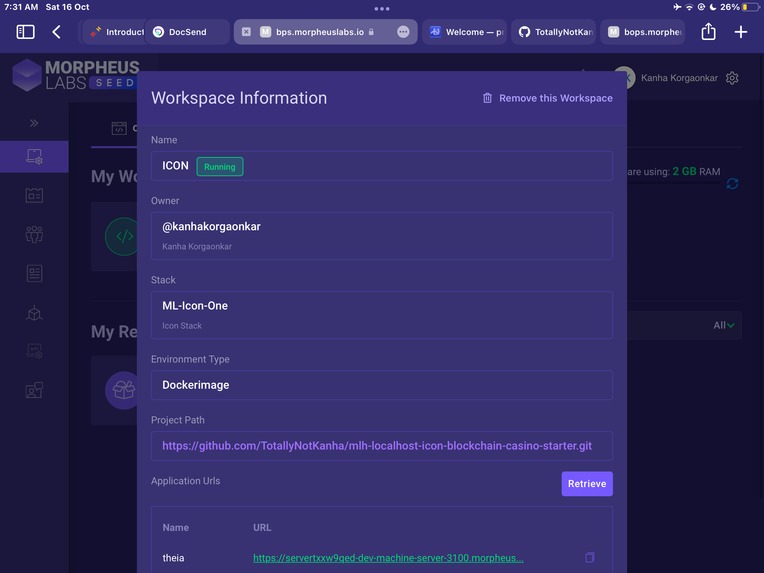Image resolution: width=764 pixels, height=573 pixels.
Task: Open the cube blockchain sidebar icon
Action: 34,313
